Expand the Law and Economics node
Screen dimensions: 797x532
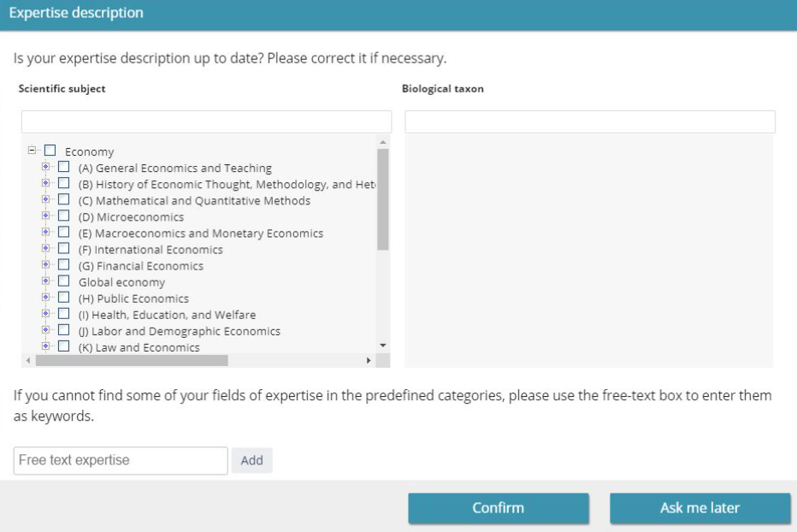point(46,347)
